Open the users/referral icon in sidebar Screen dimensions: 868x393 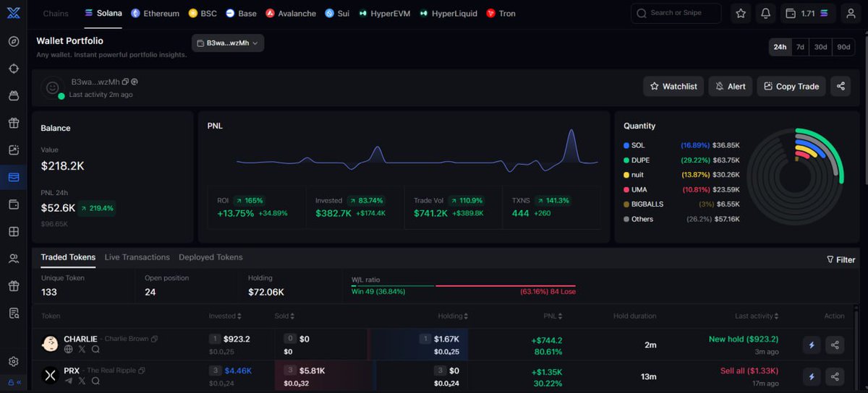pos(14,259)
